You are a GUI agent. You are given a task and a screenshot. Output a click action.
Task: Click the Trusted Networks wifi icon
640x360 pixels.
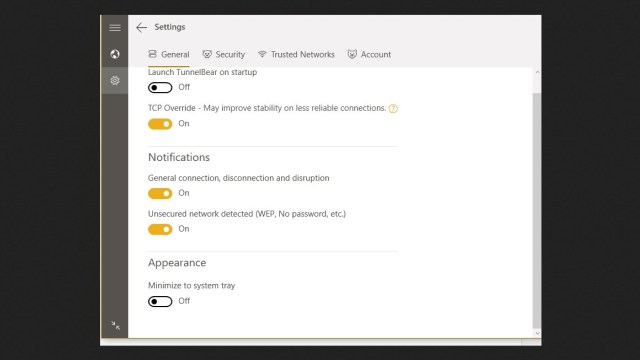(x=262, y=54)
